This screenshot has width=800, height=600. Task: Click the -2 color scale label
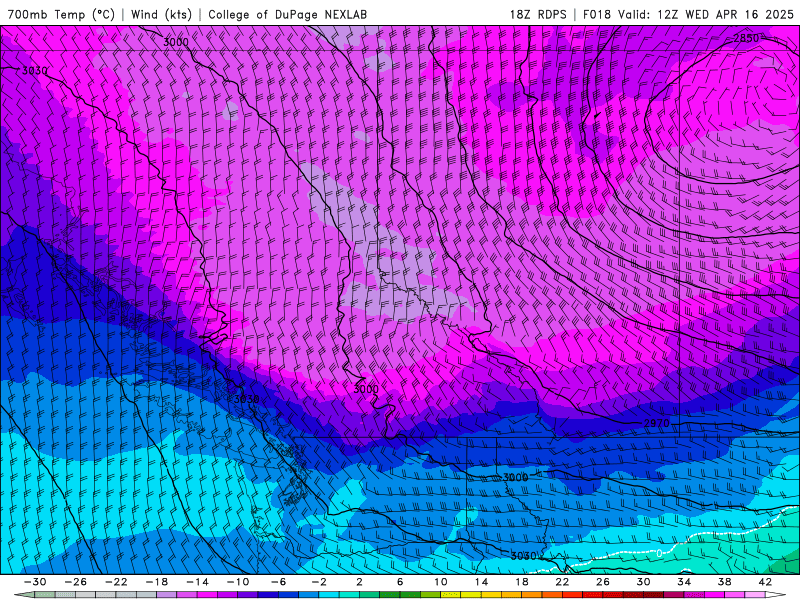tap(319, 582)
